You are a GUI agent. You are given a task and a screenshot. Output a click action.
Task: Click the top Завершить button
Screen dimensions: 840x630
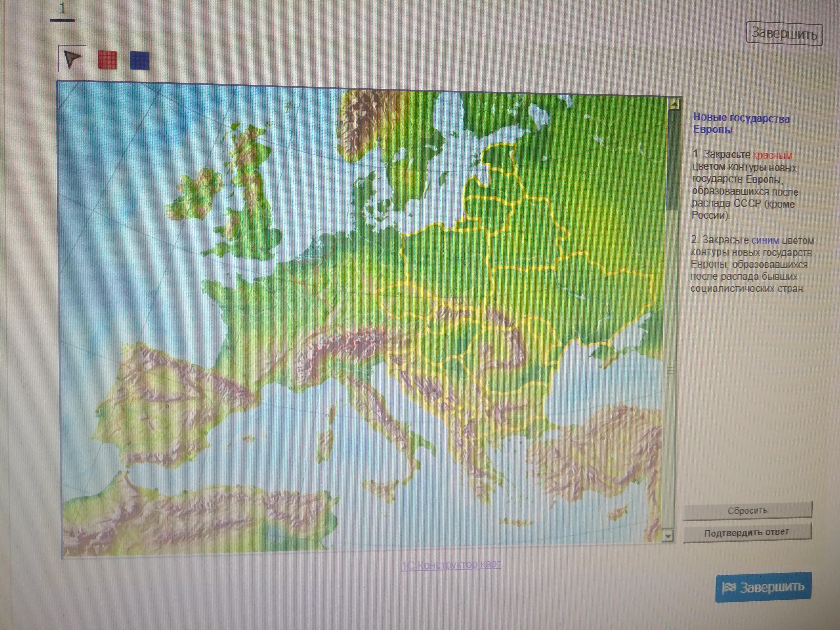(x=784, y=33)
